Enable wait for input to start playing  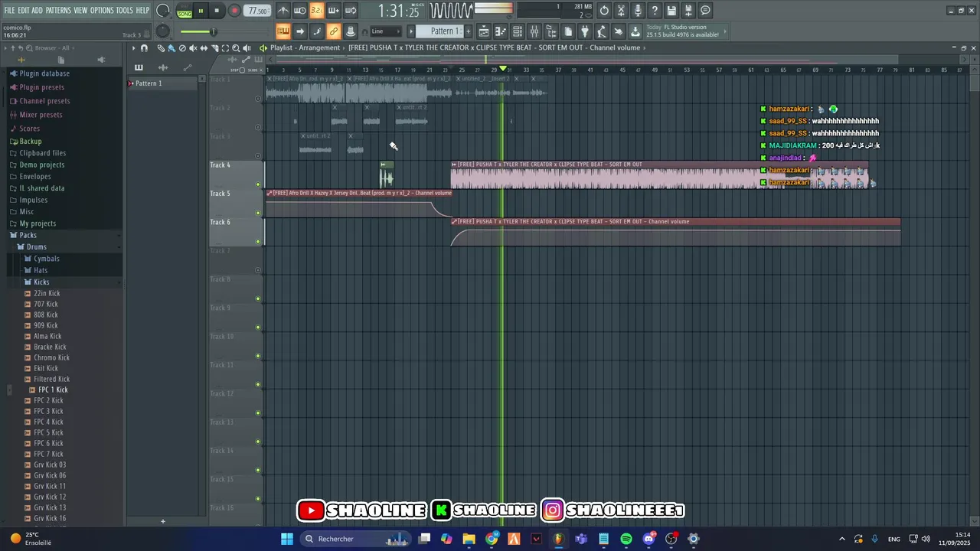tap(300, 11)
